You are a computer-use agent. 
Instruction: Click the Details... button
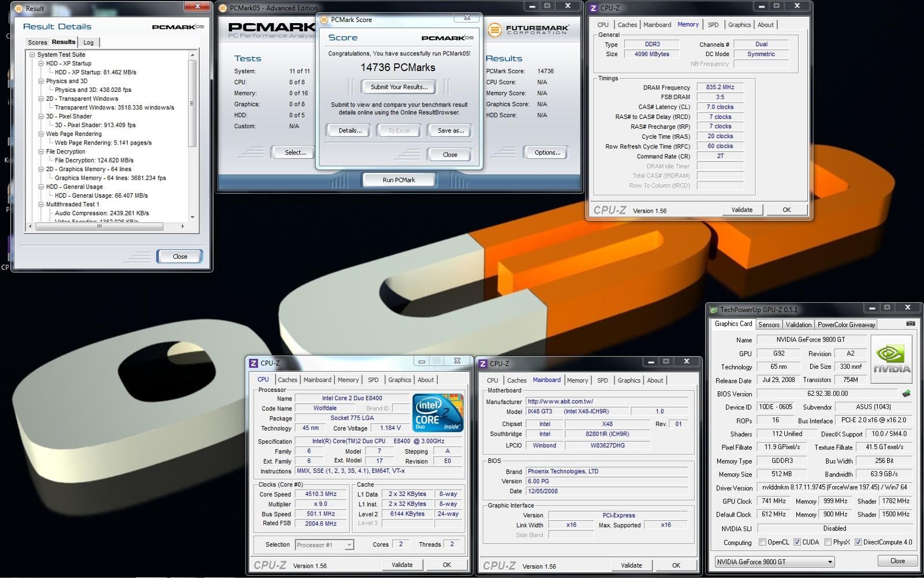(x=350, y=130)
